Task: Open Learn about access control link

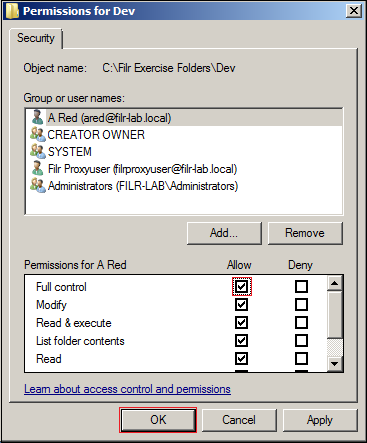Action: 127,389
